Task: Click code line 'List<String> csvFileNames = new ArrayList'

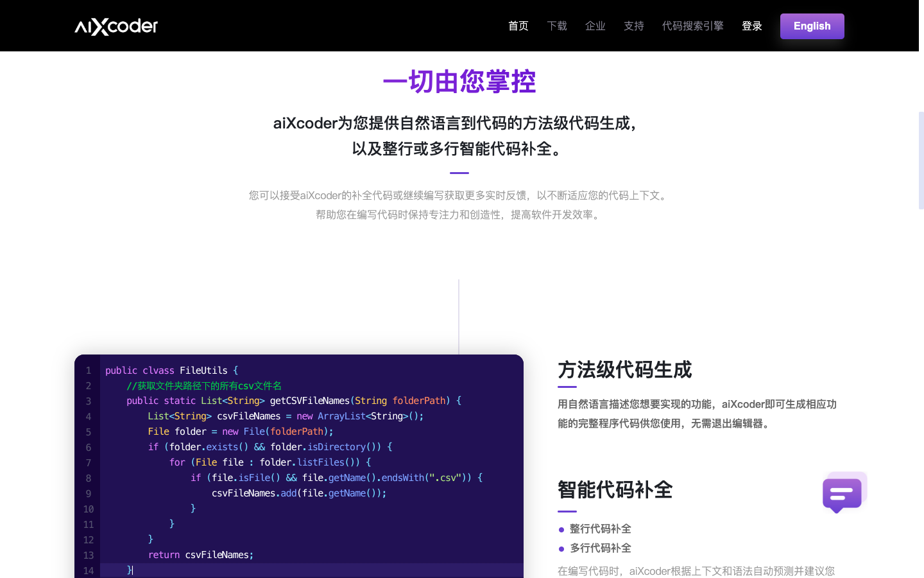Action: click(x=286, y=416)
